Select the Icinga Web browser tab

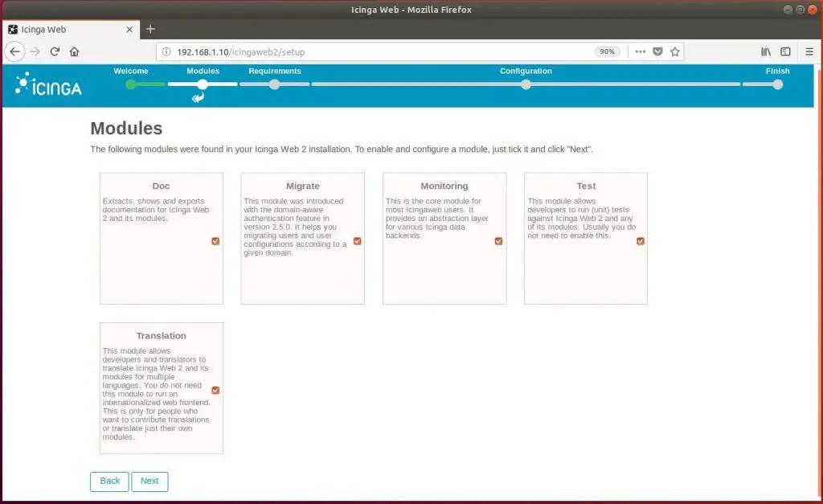pos(71,30)
